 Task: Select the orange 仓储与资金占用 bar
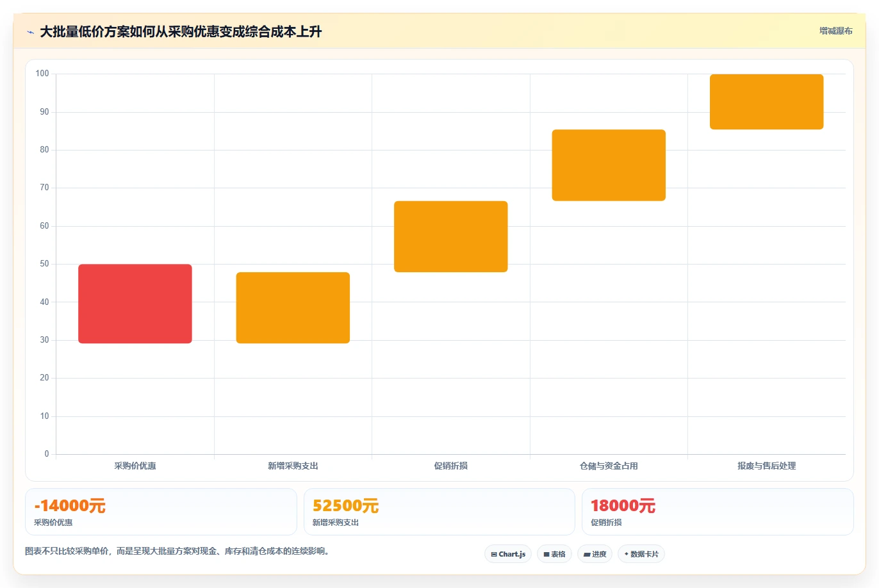coord(609,165)
